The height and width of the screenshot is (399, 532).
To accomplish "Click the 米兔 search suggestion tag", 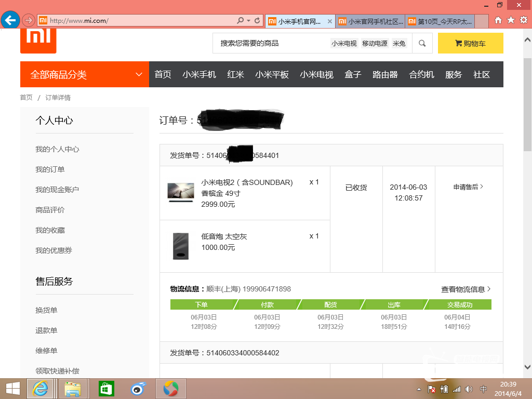I will (399, 44).
